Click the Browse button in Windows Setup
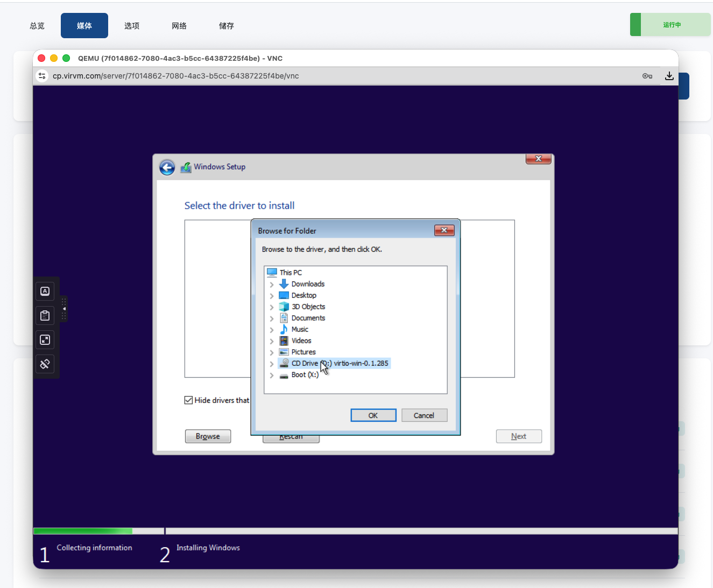 point(208,436)
